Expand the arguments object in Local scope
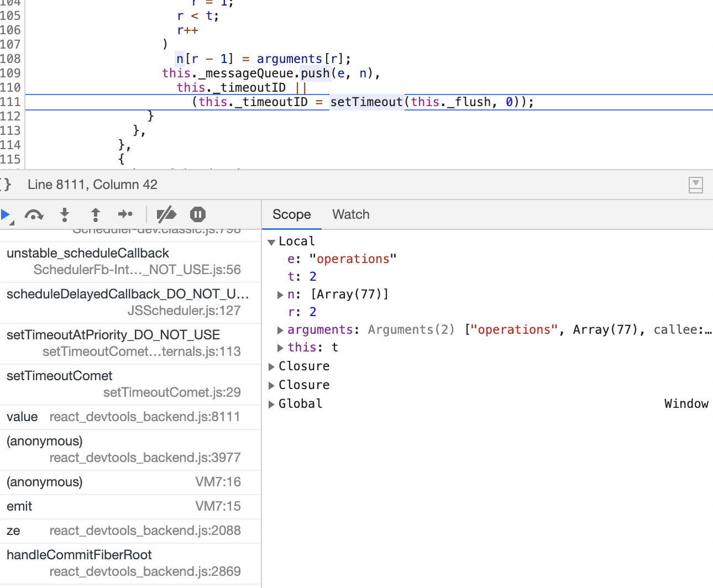713x588 pixels. [x=281, y=329]
